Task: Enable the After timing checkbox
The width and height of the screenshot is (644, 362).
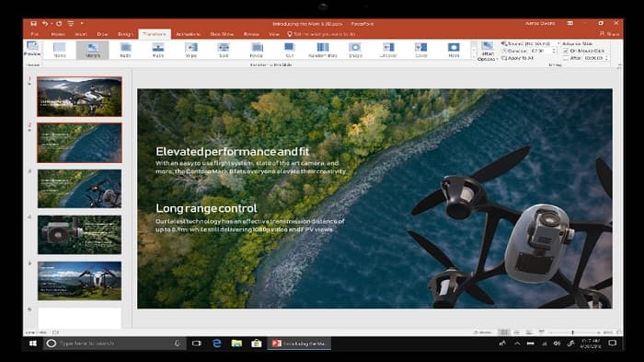Action: point(566,58)
